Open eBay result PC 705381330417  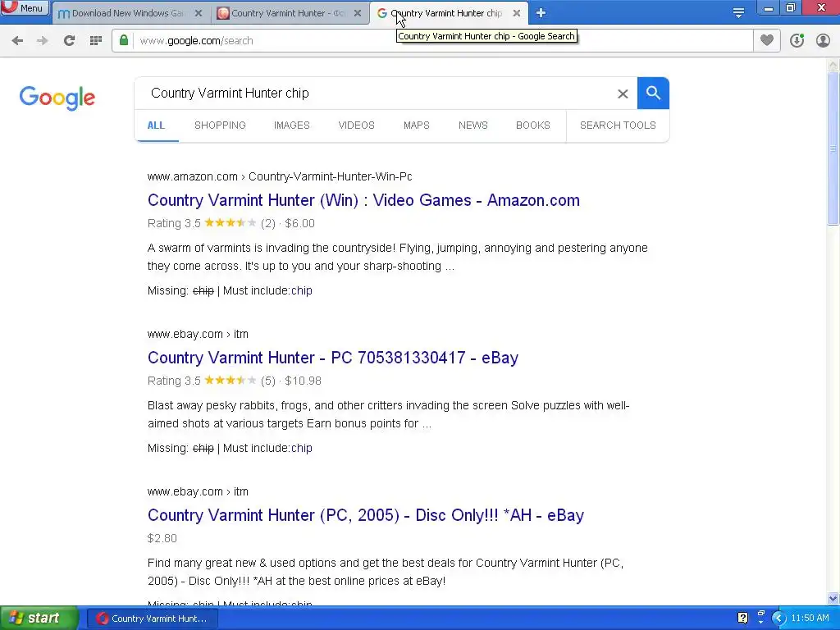point(333,358)
